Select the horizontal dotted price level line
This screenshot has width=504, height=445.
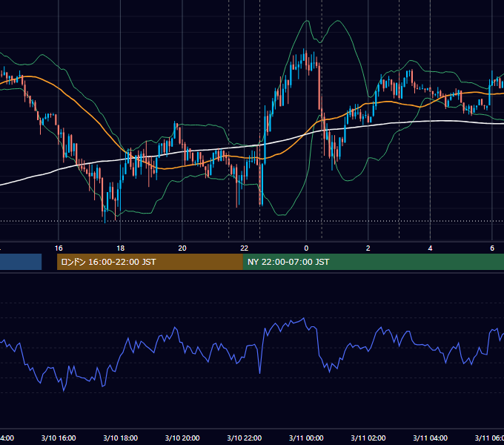252,221
